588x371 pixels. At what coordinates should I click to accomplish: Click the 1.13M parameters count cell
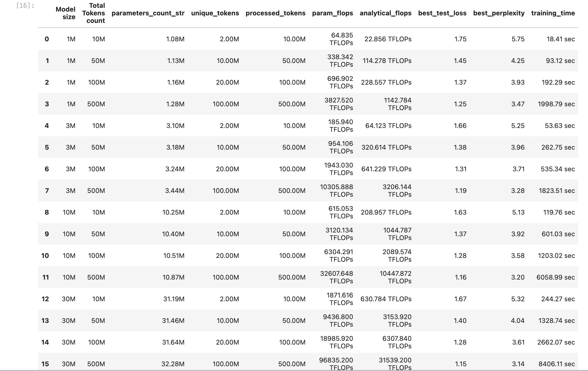[176, 61]
